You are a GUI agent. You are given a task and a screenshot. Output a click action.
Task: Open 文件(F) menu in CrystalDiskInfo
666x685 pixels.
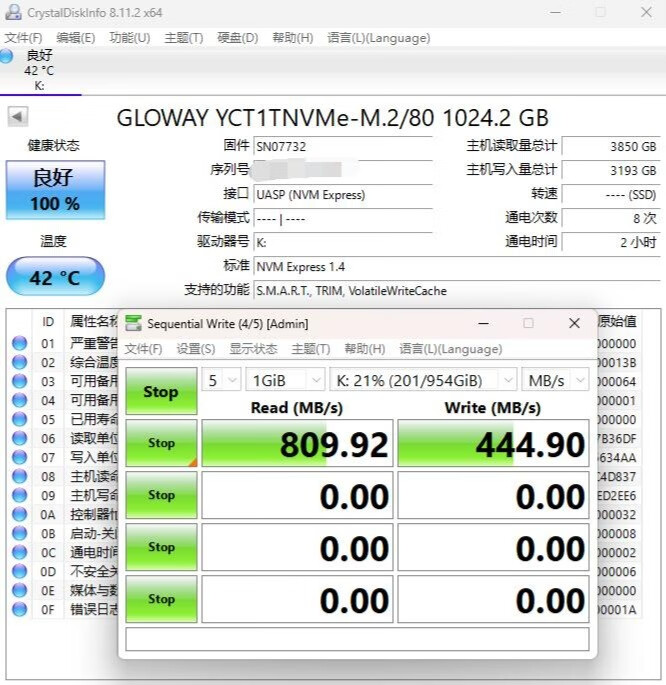click(23, 38)
